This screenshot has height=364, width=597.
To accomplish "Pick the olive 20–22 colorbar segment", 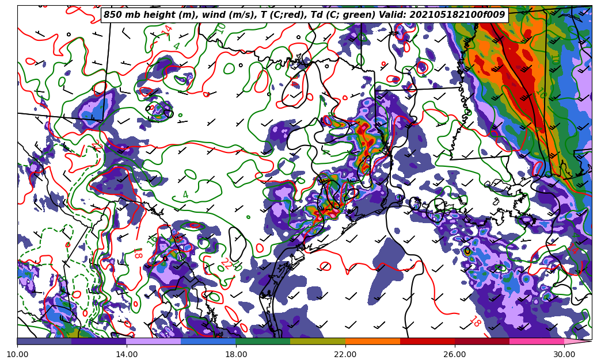I will tap(318, 341).
